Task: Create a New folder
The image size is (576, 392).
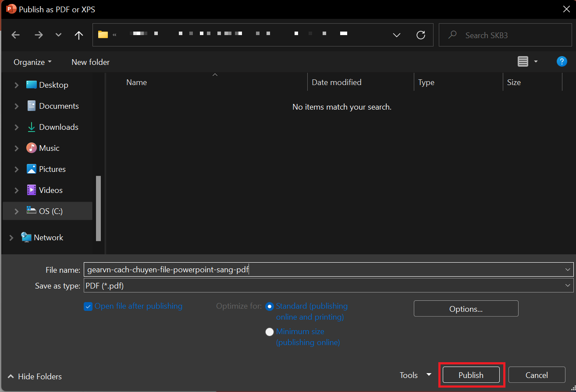Action: 91,62
